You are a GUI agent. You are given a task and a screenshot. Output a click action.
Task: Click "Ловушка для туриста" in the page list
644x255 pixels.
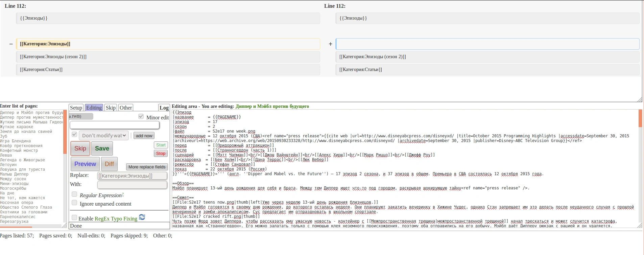coord(22,169)
